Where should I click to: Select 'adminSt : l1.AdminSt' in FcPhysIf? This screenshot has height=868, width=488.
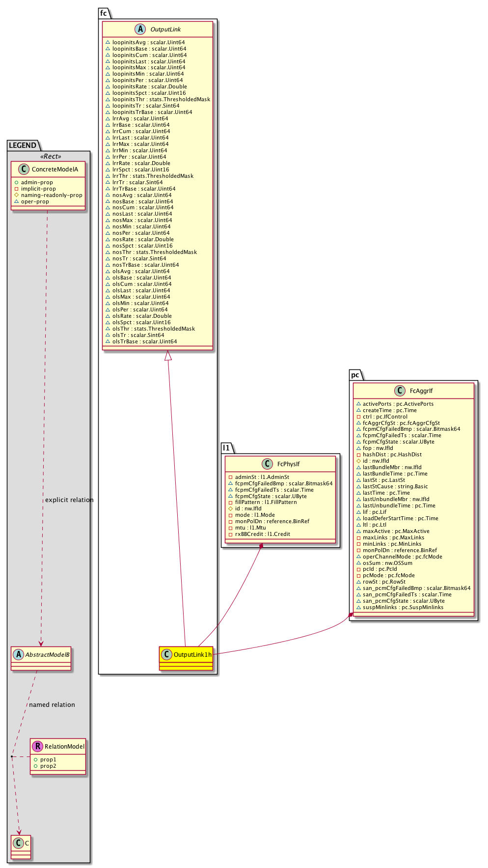point(262,477)
